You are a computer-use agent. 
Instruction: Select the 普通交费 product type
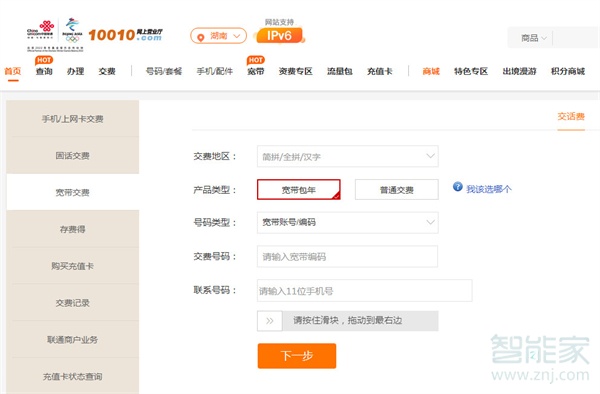[396, 189]
